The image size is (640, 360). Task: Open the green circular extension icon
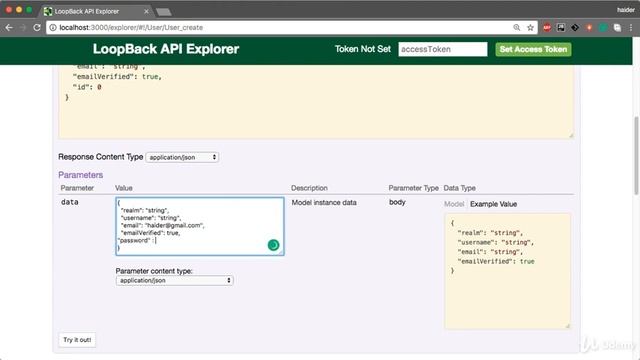pyautogui.click(x=603, y=27)
